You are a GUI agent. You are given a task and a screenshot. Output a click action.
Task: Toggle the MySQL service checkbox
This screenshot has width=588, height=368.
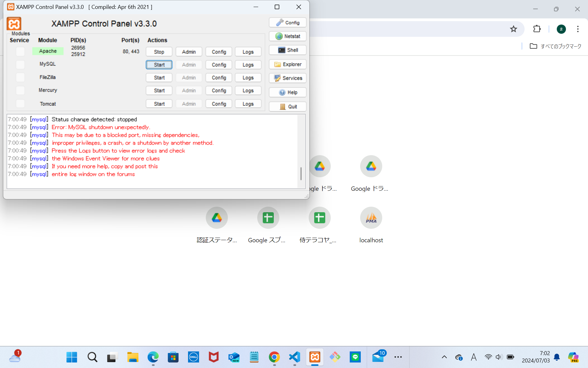20,64
